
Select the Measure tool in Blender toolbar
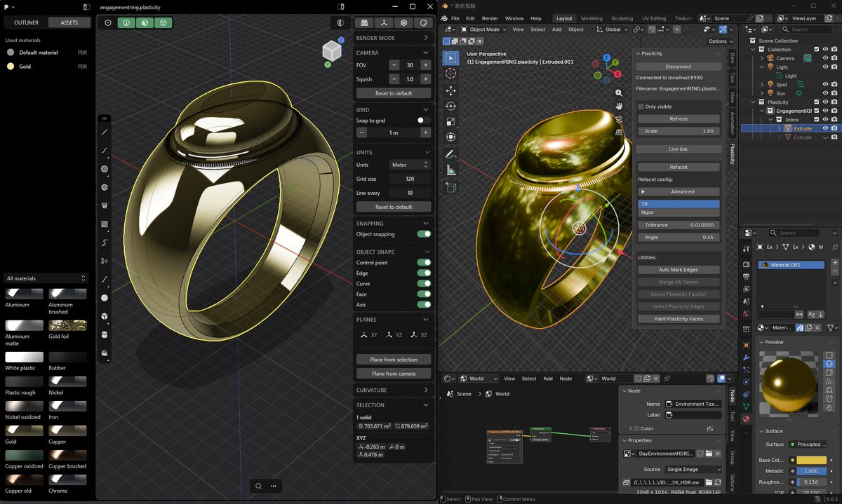click(450, 170)
